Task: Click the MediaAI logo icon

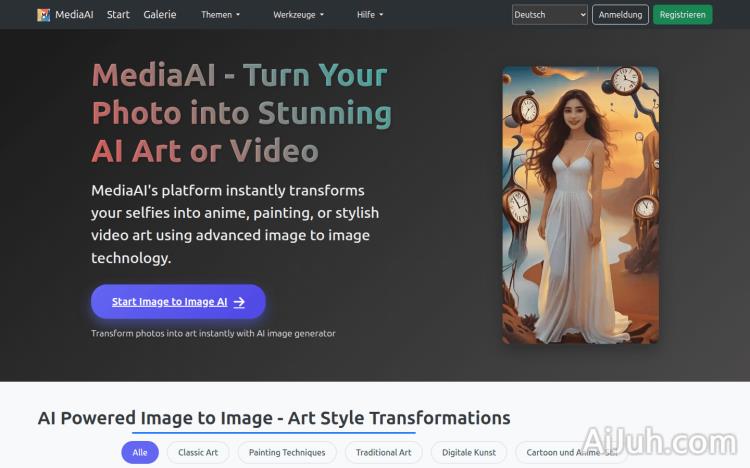Action: (x=43, y=15)
